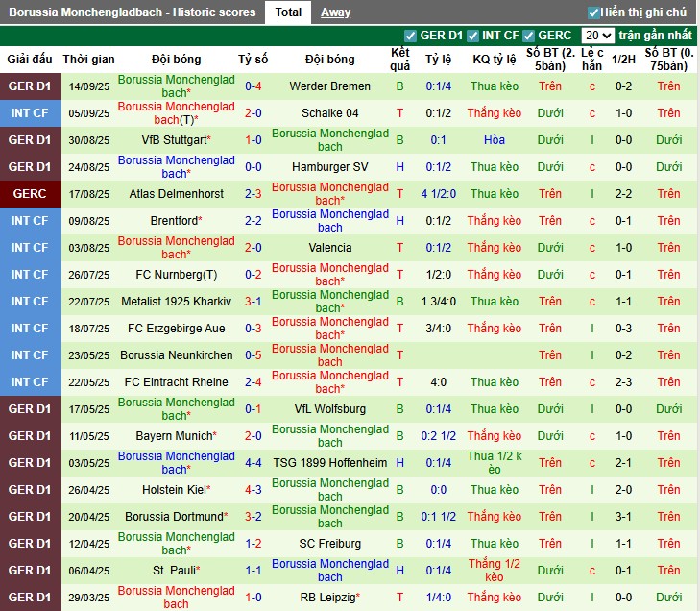Switch to the Total tab
700x611 pixels.
288,12
